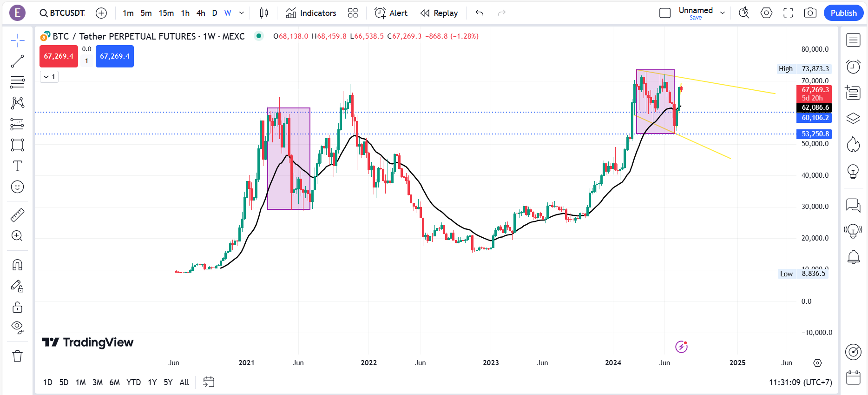Open timezone menu 11:31:09 (UTC+7)
Viewport: 868px width, 395px height.
pyautogui.click(x=800, y=382)
